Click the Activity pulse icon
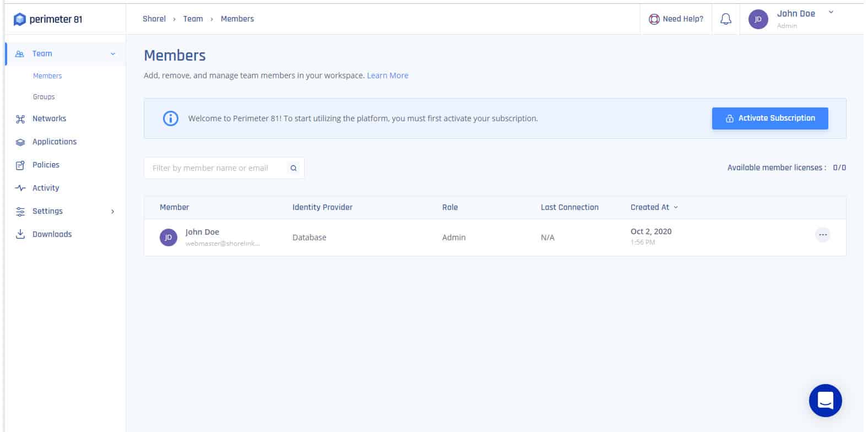Image resolution: width=868 pixels, height=432 pixels. (20, 188)
